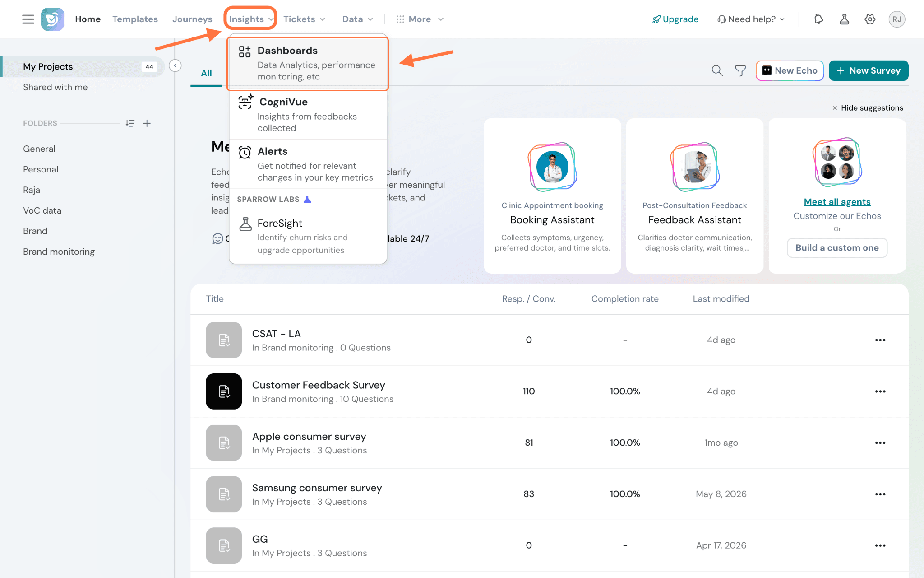Open three-dot menu for Customer Feedback Survey
924x578 pixels.
point(880,392)
